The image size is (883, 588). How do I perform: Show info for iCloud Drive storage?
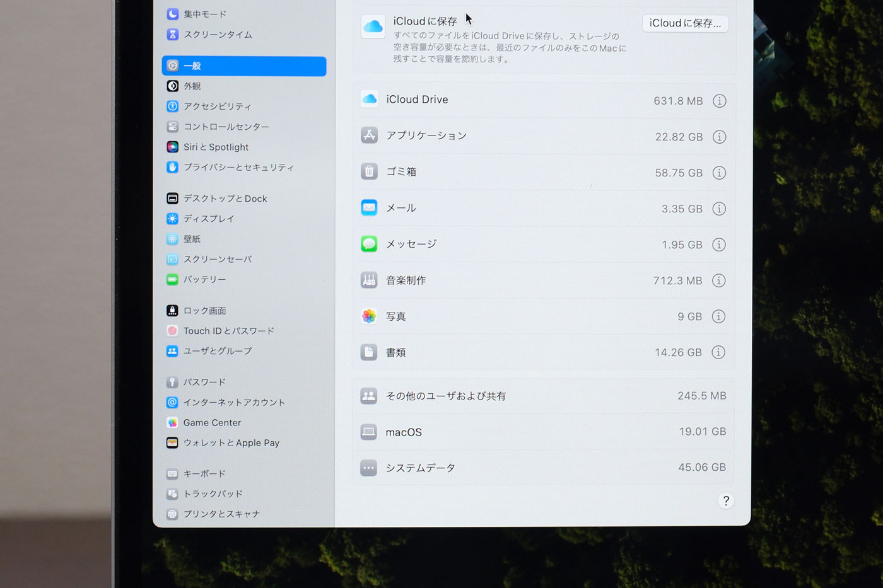[720, 101]
